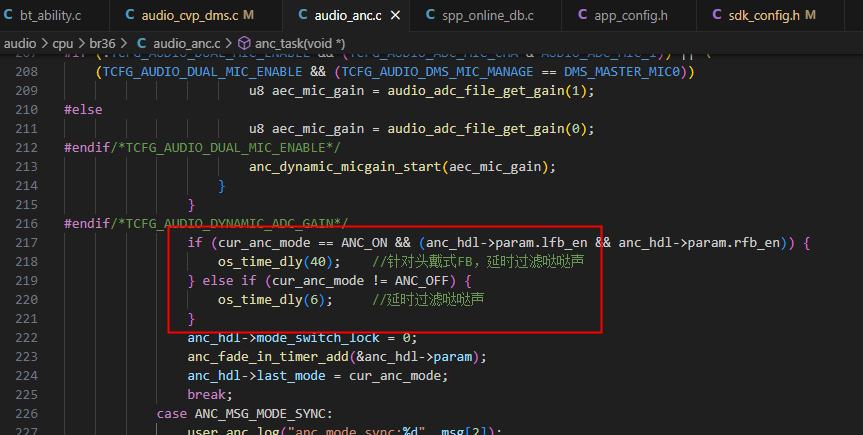The height and width of the screenshot is (435, 863).
Task: Click ANC_OFF on line 219
Action: pos(422,281)
